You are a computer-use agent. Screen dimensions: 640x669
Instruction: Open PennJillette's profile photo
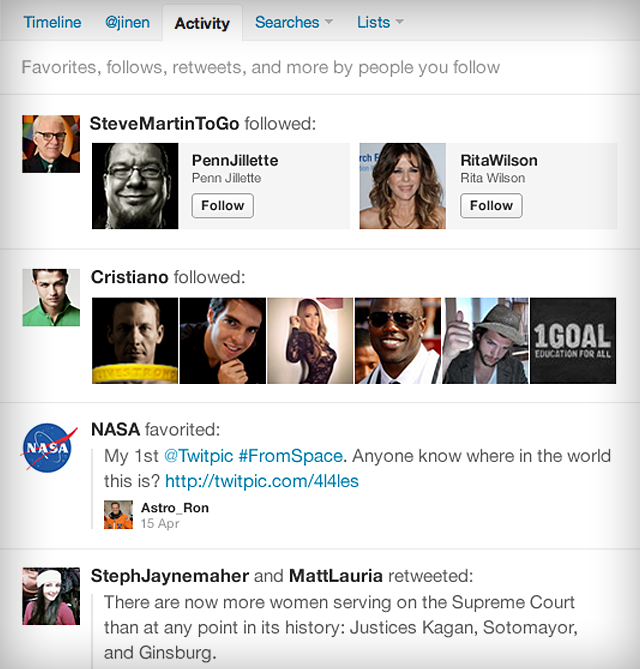[135, 186]
